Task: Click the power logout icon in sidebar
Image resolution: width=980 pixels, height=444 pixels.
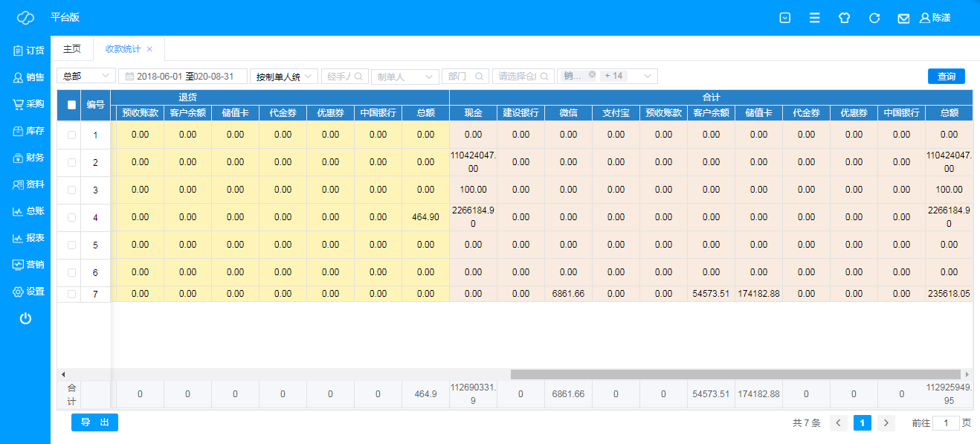Action: tap(25, 318)
